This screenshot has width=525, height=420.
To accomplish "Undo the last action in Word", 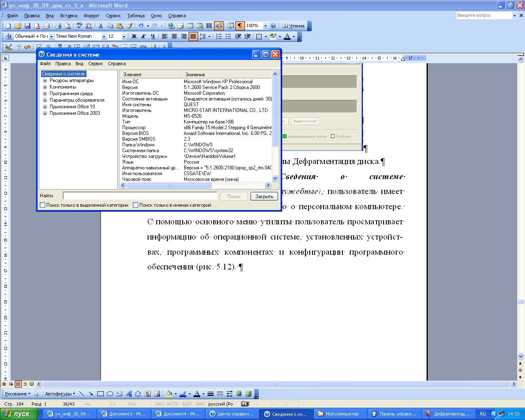I will 141,26.
